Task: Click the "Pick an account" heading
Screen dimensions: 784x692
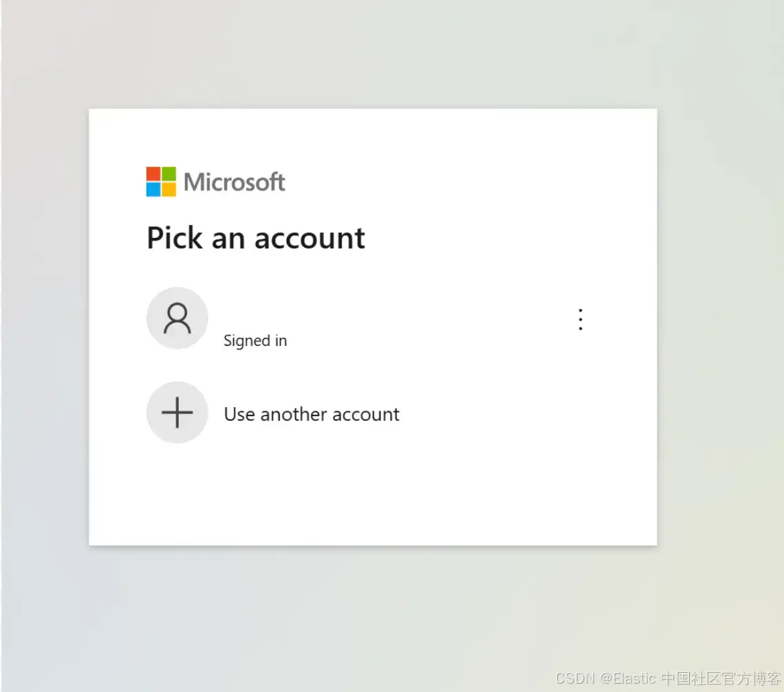Action: (256, 238)
